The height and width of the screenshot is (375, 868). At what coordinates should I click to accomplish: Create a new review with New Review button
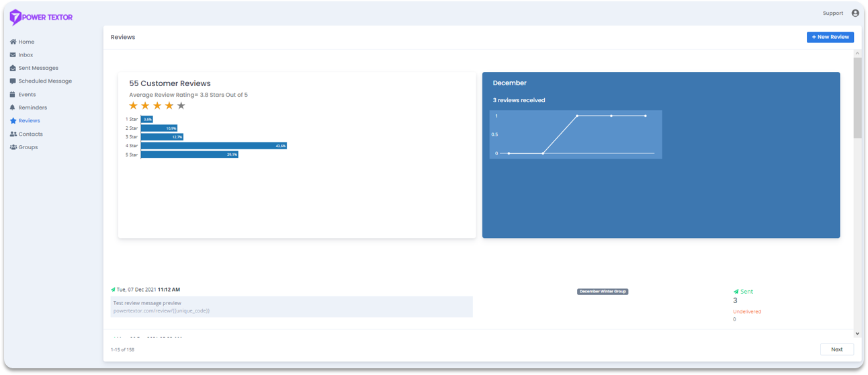(830, 37)
